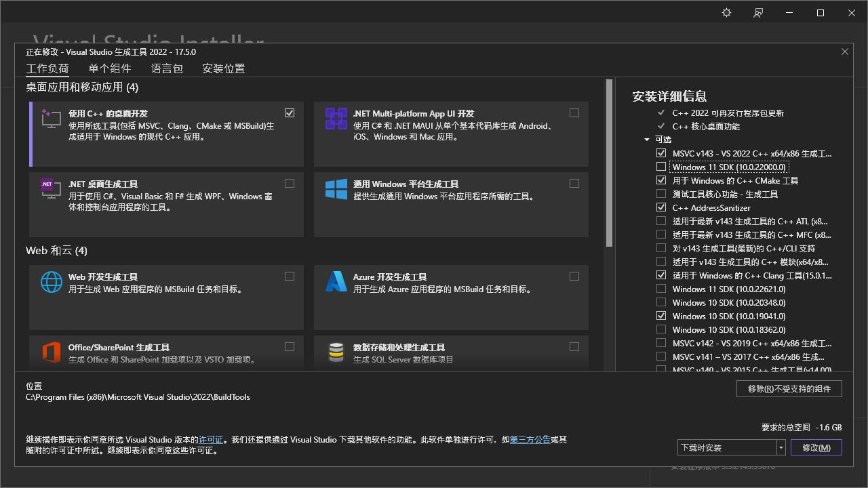This screenshot has height=488, width=868.
Task: Open the 下载时安装 dropdown
Action: [x=780, y=447]
